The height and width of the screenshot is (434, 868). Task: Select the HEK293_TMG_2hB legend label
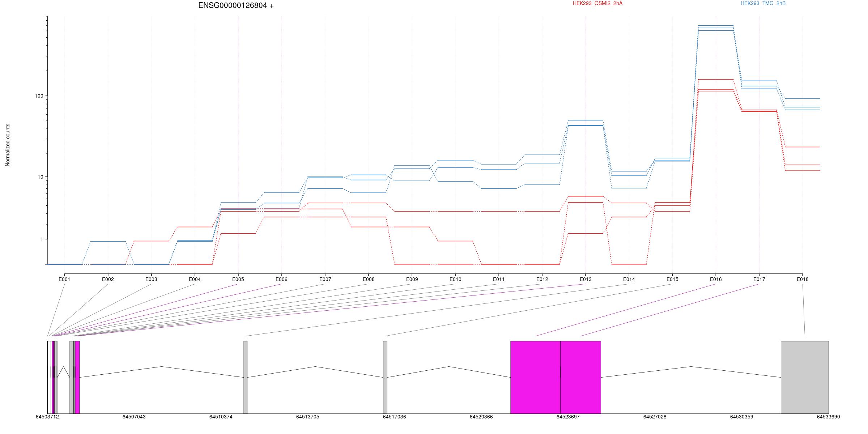click(763, 4)
